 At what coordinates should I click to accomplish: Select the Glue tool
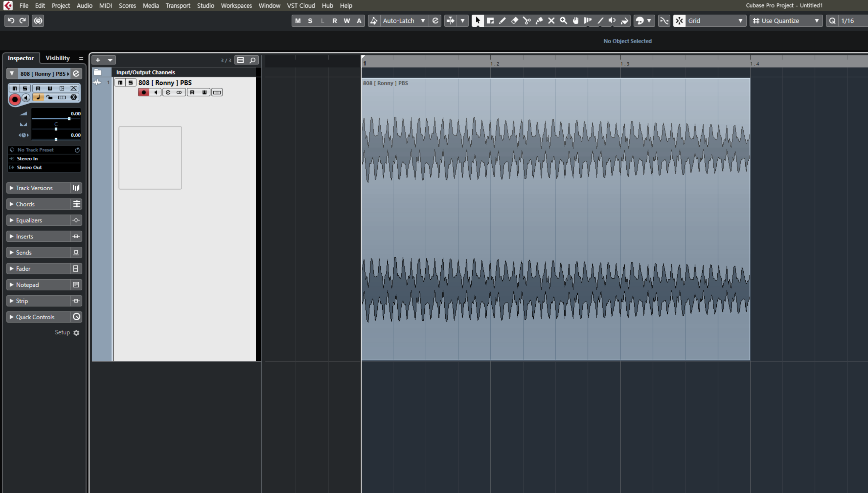(x=539, y=21)
